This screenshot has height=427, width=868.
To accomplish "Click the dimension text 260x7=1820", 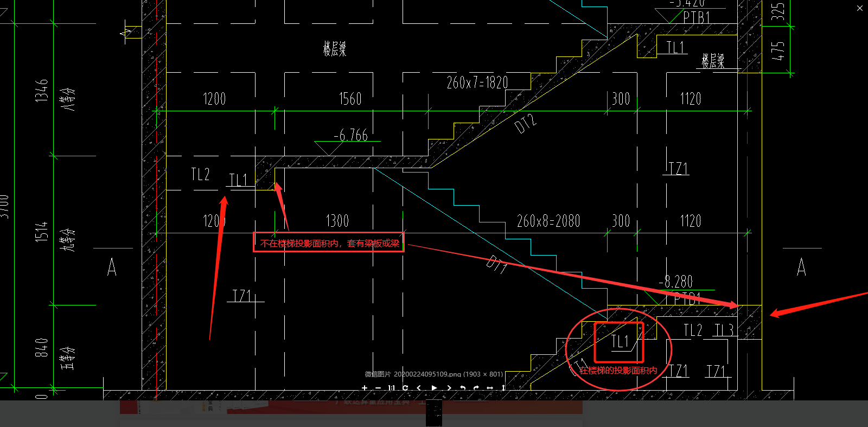I will pos(477,82).
